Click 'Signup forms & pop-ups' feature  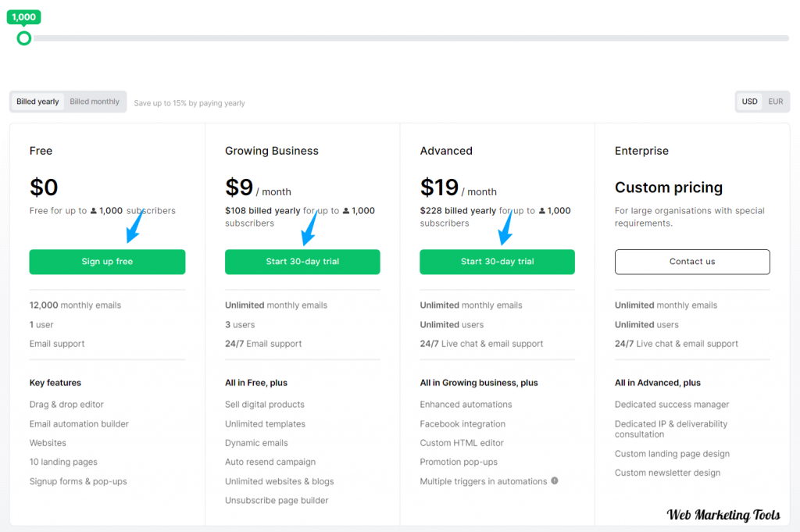(78, 481)
